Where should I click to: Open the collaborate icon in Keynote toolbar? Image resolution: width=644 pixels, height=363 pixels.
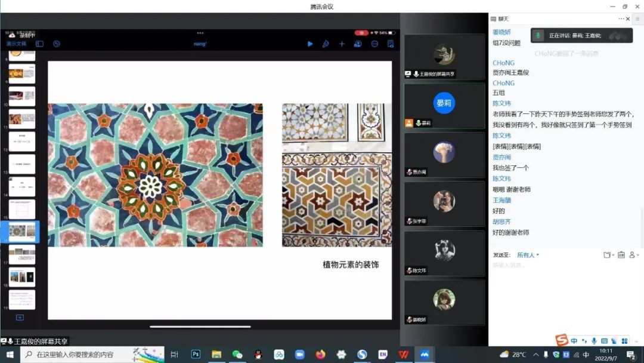[358, 44]
